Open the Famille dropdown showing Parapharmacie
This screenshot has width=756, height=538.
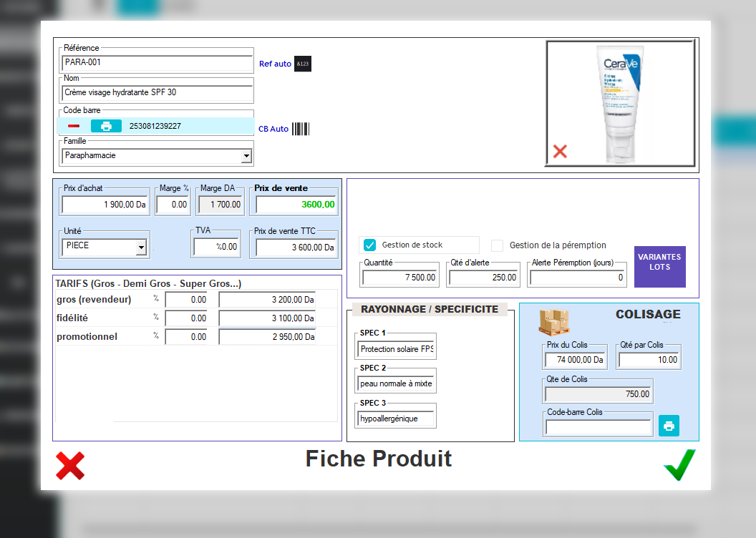click(x=246, y=155)
